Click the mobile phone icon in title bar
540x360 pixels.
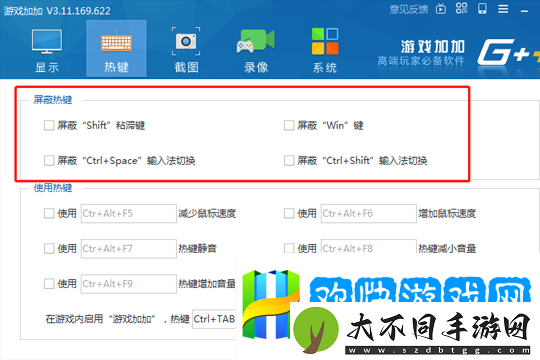click(x=482, y=9)
